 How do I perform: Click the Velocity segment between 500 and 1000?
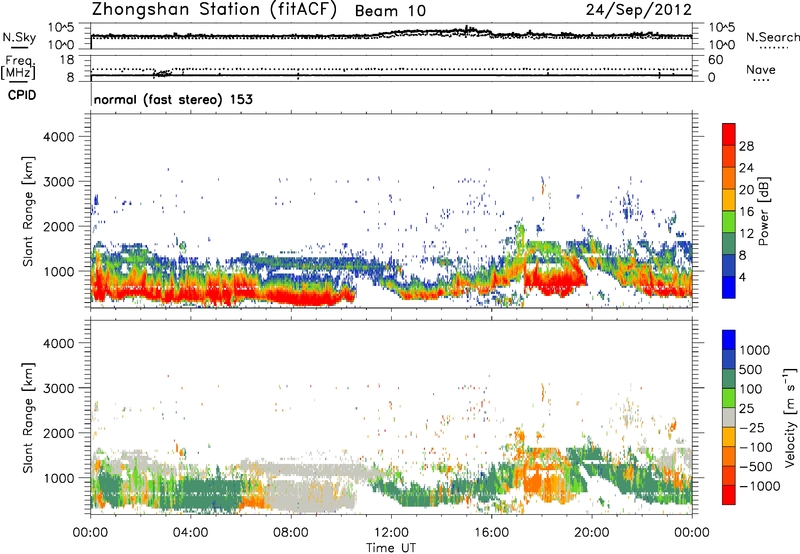point(729,359)
